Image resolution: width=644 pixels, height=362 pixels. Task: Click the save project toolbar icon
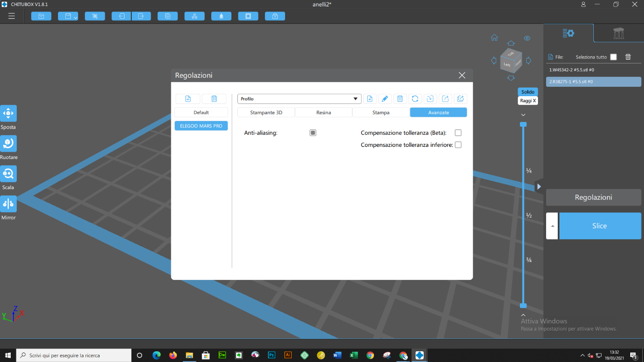click(67, 16)
